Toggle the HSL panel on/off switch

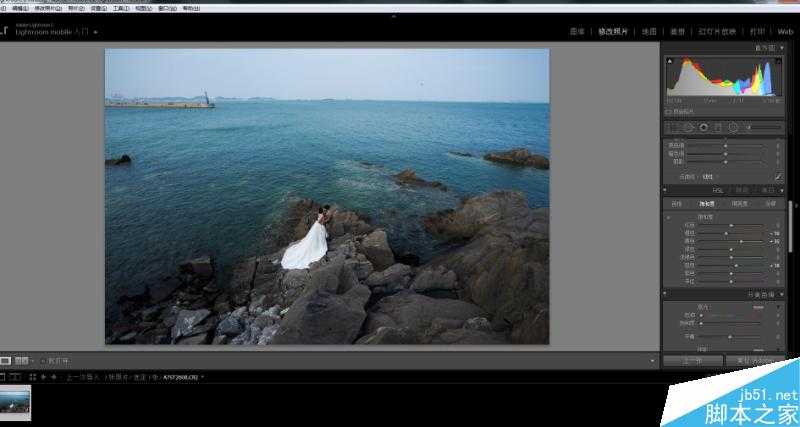coord(665,190)
